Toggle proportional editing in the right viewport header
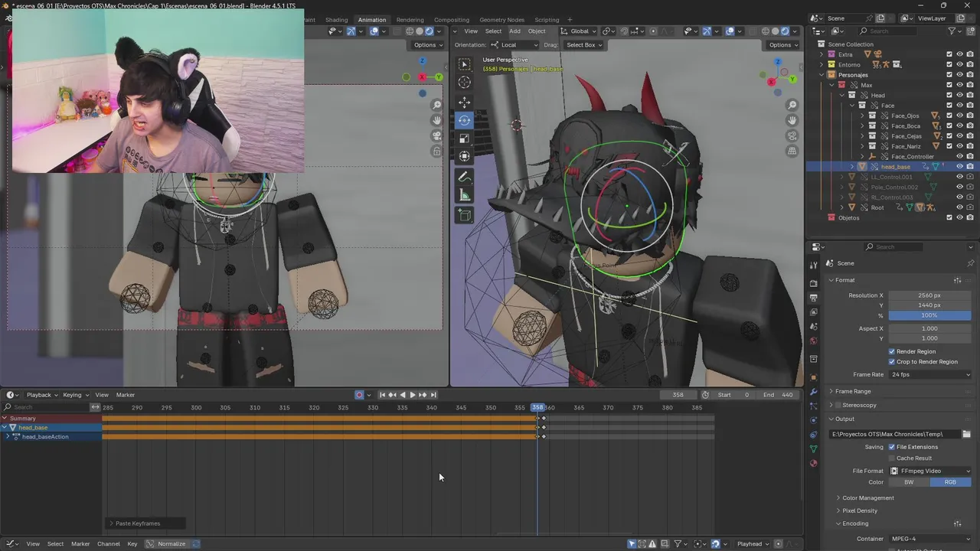This screenshot has height=551, width=980. [653, 31]
